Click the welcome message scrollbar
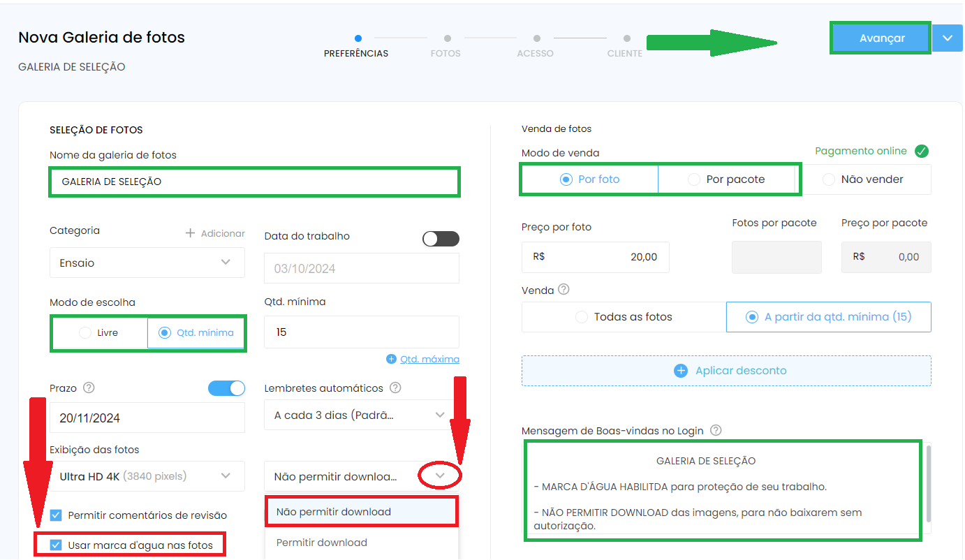This screenshot has height=560, width=965. pos(928,483)
